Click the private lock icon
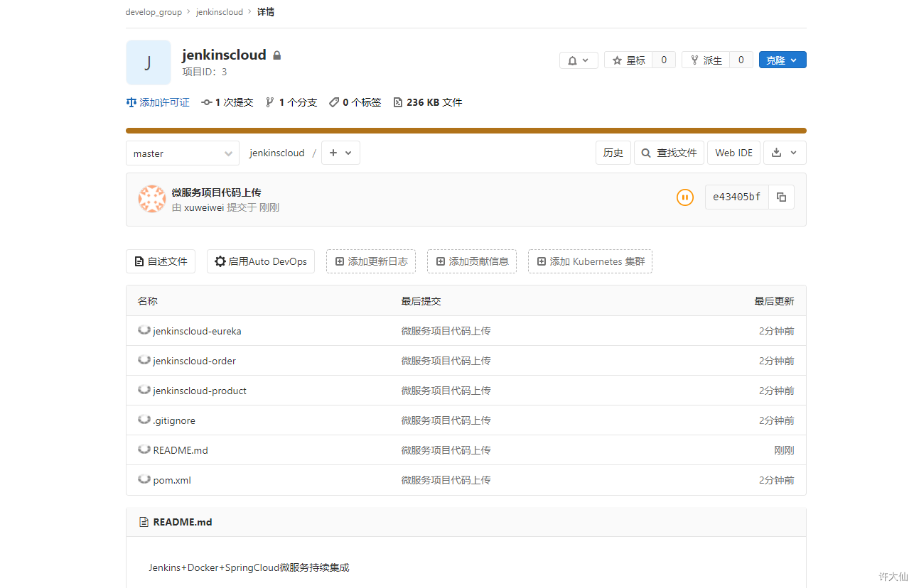The height and width of the screenshot is (588, 914). point(277,55)
